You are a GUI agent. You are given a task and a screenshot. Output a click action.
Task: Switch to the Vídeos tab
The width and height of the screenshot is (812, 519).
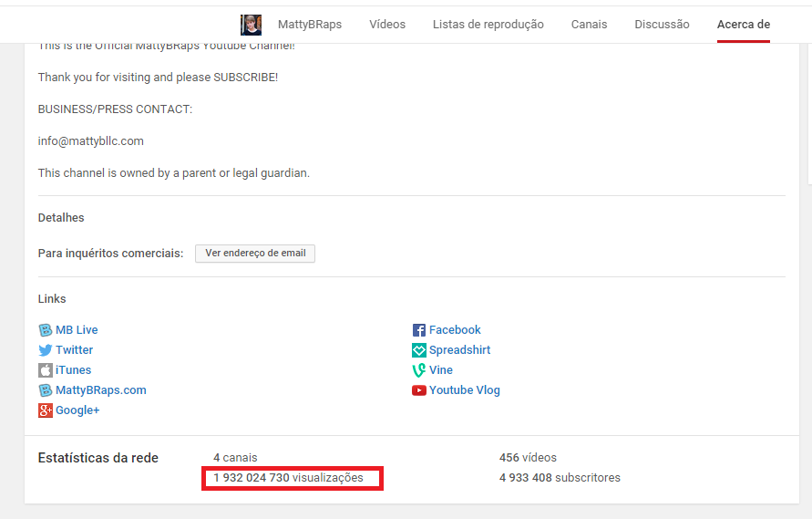tap(387, 25)
